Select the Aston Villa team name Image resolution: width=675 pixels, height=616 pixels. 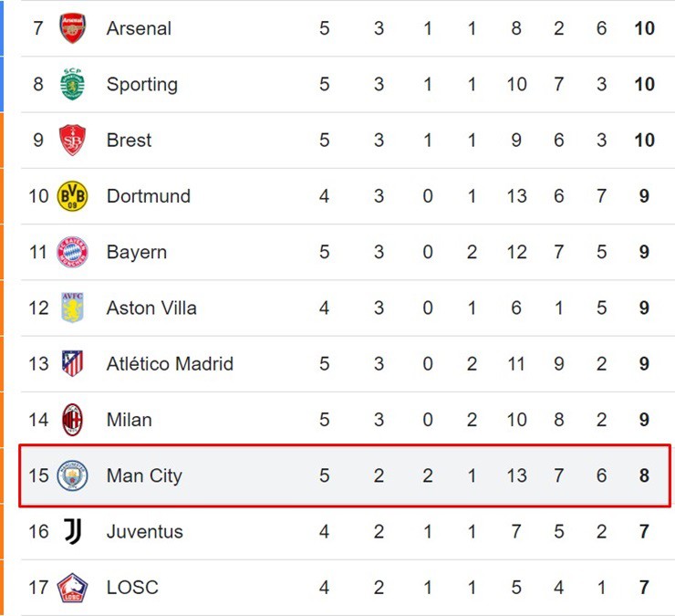(x=151, y=308)
